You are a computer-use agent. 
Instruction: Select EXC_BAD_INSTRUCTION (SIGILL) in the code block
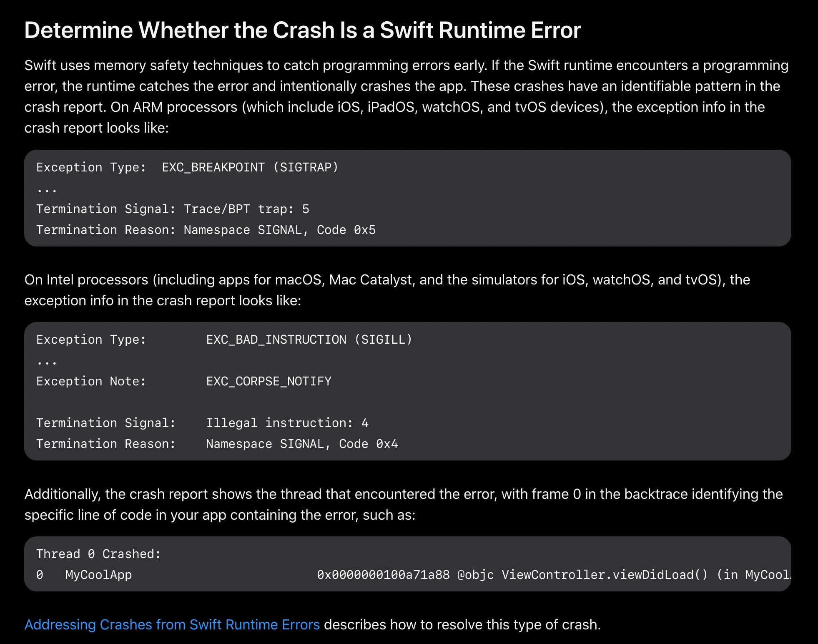[x=309, y=339]
